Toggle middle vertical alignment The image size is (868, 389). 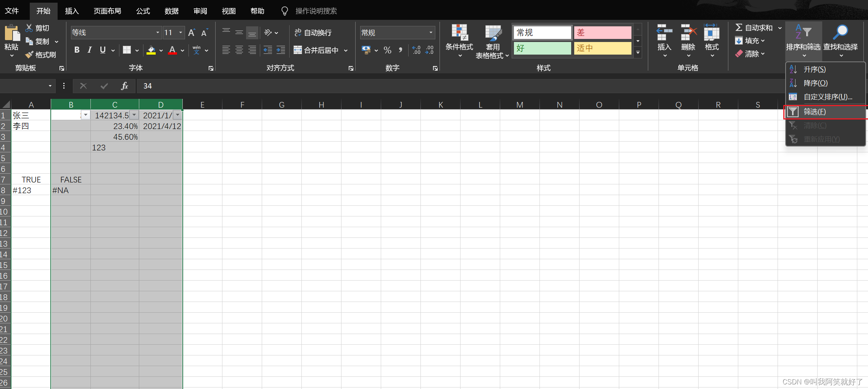point(239,32)
